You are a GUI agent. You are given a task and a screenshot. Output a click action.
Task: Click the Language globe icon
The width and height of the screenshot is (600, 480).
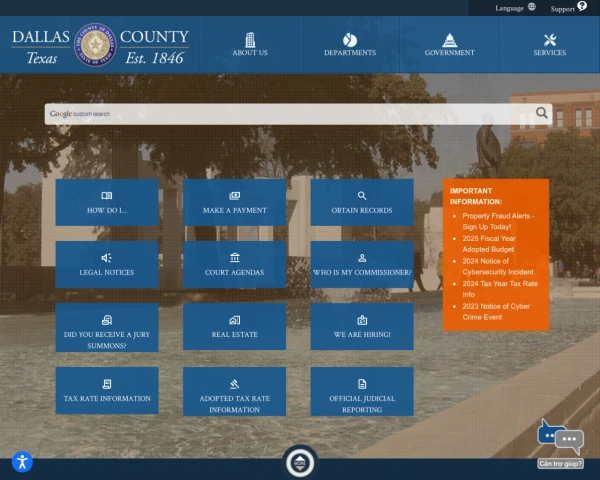(532, 7)
